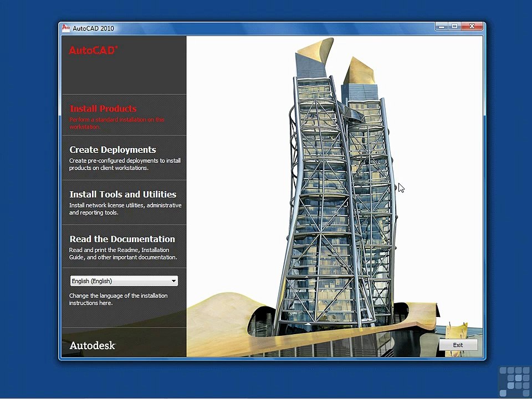Click 'Read and print the Readme' description
The image size is (532, 399).
[123, 253]
